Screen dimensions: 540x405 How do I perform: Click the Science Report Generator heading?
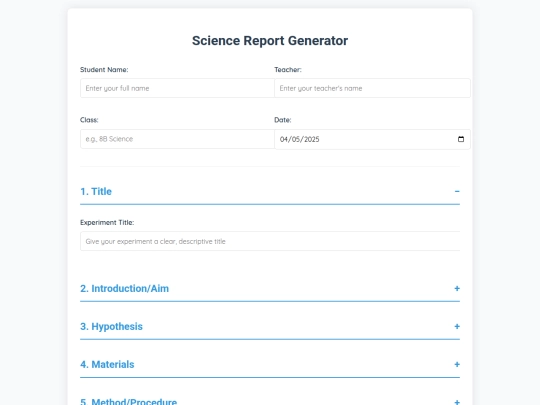coord(270,41)
